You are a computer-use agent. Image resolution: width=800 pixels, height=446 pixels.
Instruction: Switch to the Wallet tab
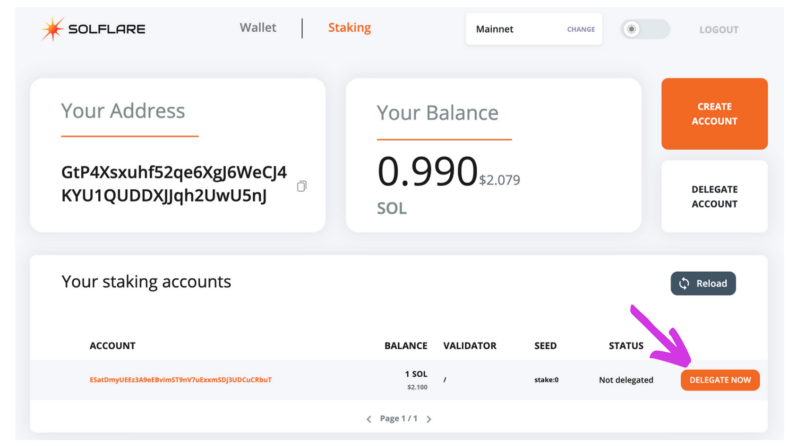[x=258, y=28]
